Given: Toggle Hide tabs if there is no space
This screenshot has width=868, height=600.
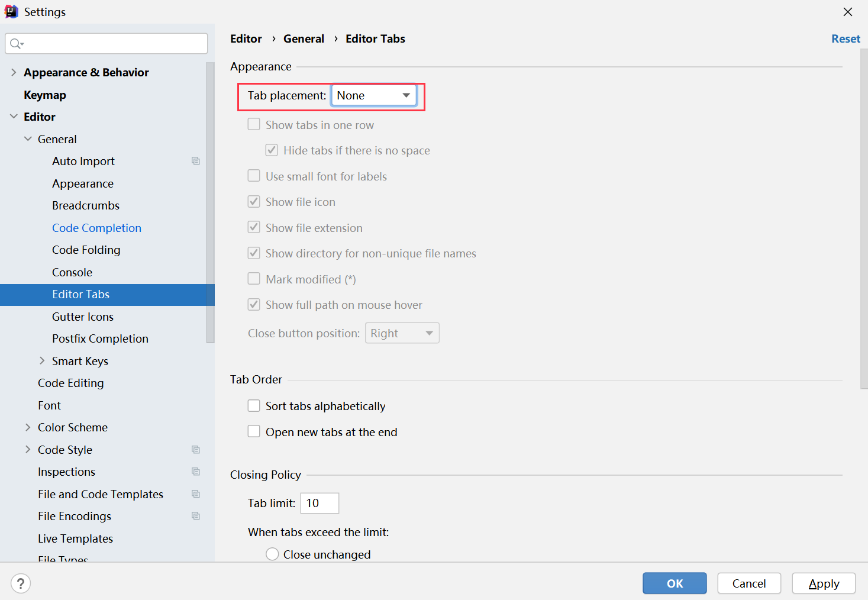Looking at the screenshot, I should coord(272,150).
